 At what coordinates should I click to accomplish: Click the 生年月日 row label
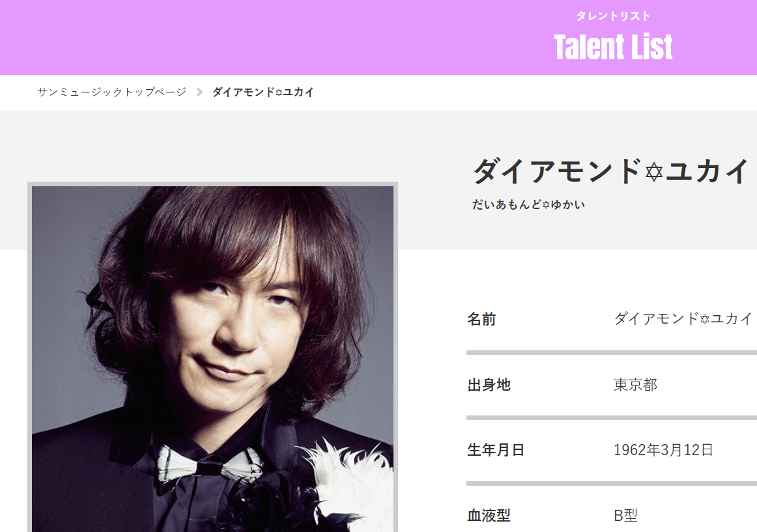(496, 450)
